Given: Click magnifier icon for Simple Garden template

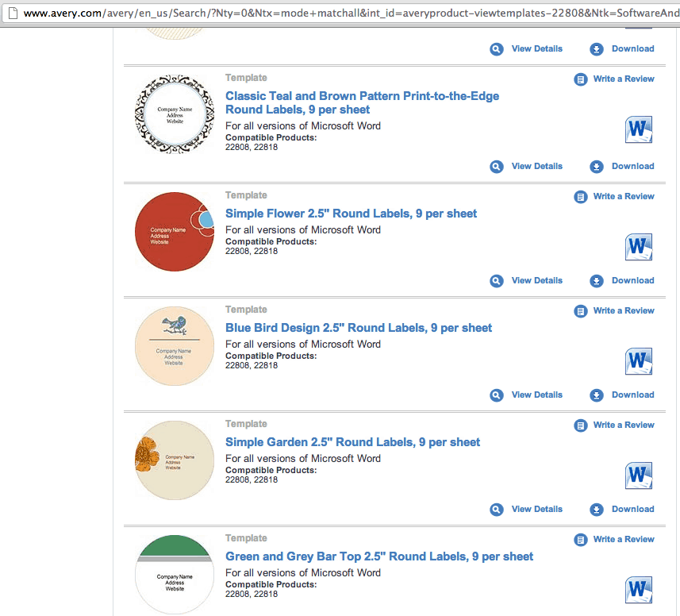Looking at the screenshot, I should click(497, 510).
